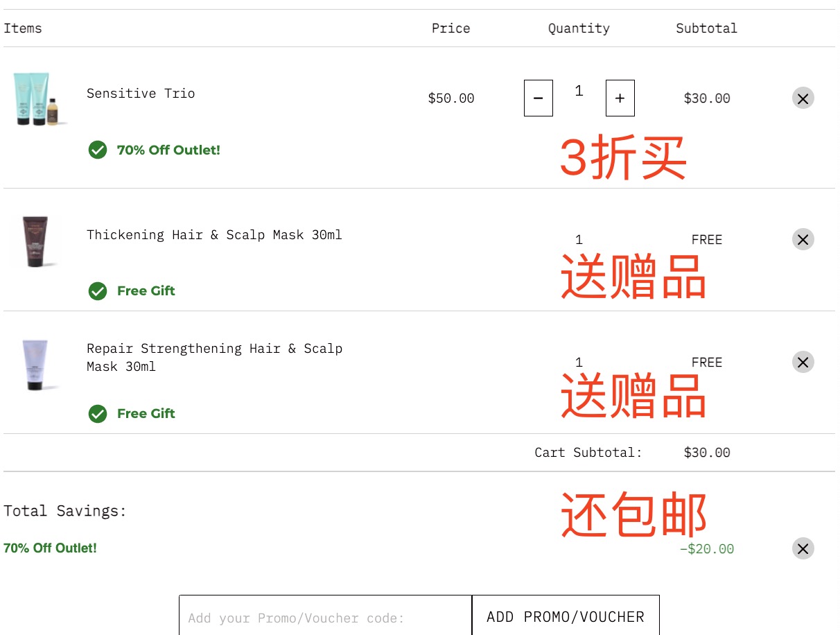The width and height of the screenshot is (840, 635).
Task: Open the Repair Strengthening Mask product image
Action: [35, 364]
